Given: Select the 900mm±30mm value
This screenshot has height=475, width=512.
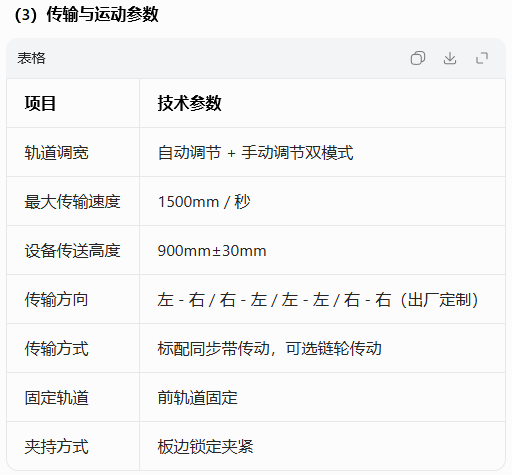Looking at the screenshot, I should click(x=212, y=251).
